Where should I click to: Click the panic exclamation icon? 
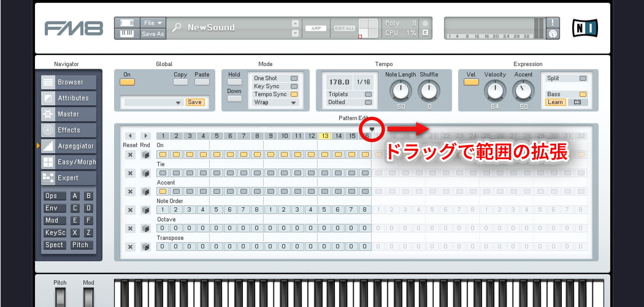553,23
